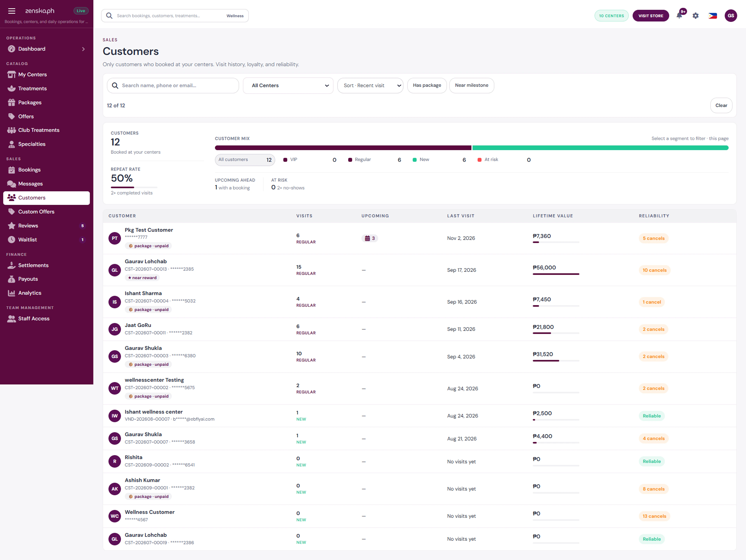Viewport: 746px width, 560px height.
Task: Click the Analytics chart icon
Action: tap(11, 293)
